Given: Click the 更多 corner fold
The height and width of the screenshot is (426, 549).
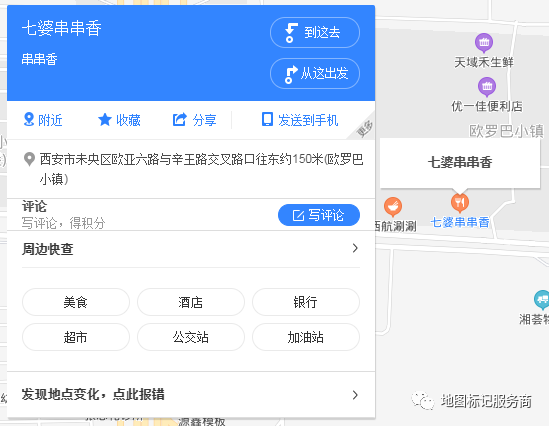Looking at the screenshot, I should coord(364,128).
